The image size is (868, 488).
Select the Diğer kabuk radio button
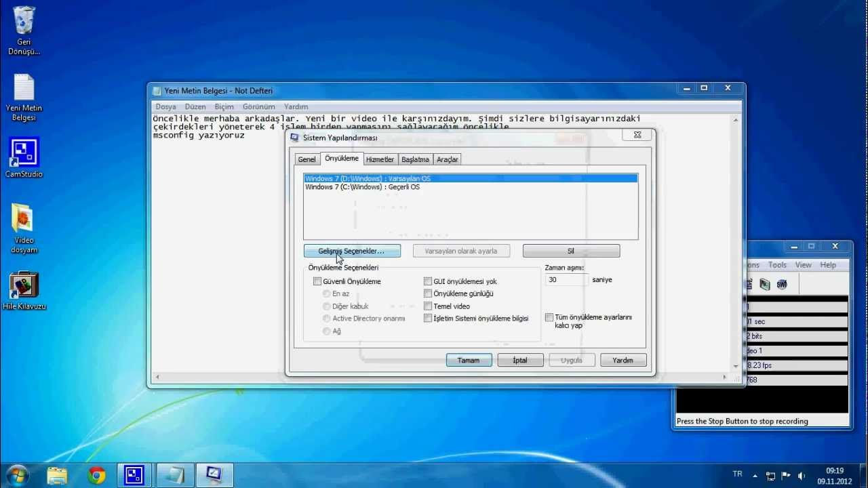(327, 306)
